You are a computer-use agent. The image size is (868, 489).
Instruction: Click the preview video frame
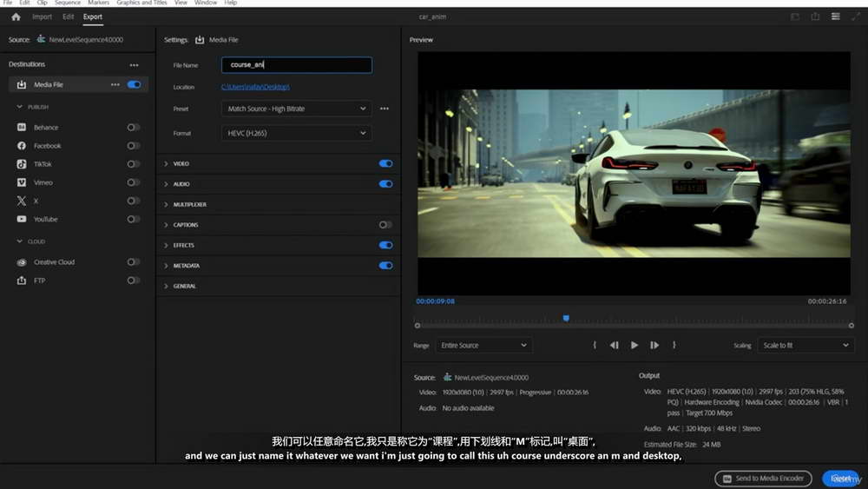[634, 174]
